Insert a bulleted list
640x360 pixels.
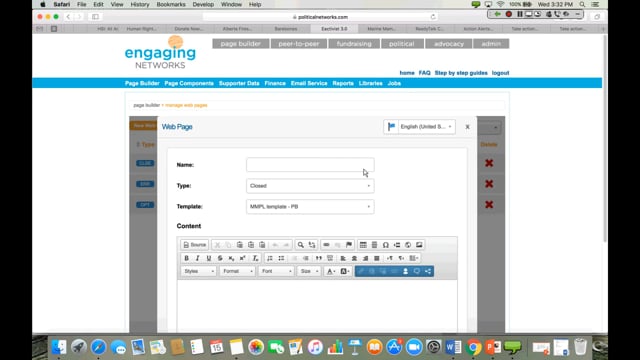tap(281, 258)
